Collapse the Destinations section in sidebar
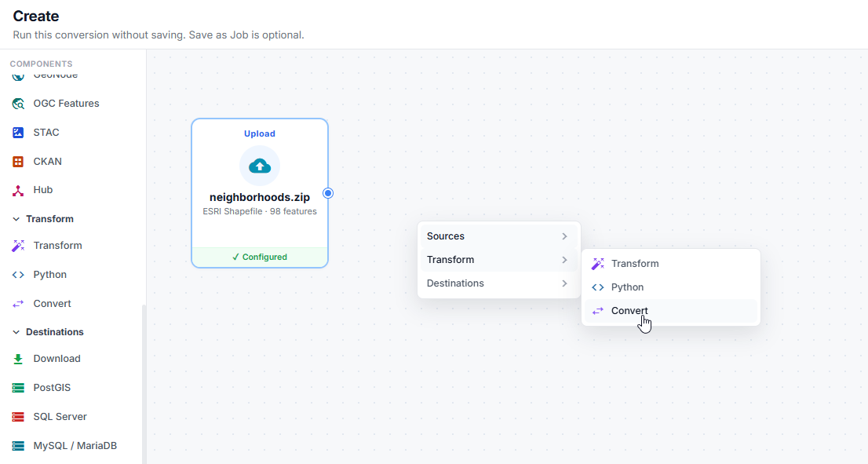The height and width of the screenshot is (464, 868). pos(16,332)
